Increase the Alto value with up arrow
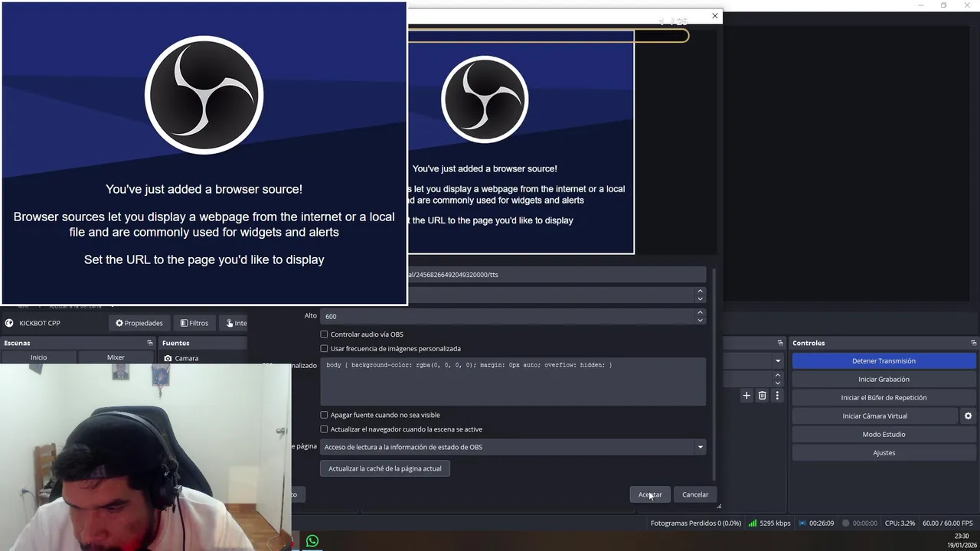The height and width of the screenshot is (551, 980). coord(700,312)
